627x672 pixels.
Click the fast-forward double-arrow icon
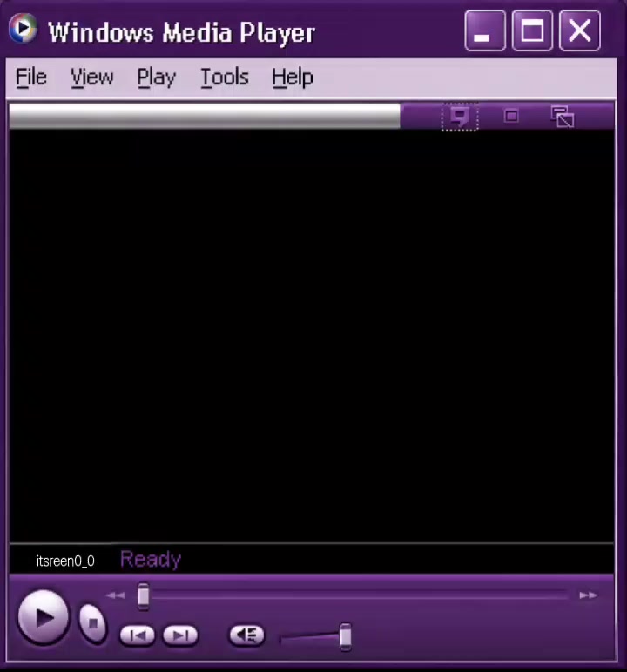588,595
